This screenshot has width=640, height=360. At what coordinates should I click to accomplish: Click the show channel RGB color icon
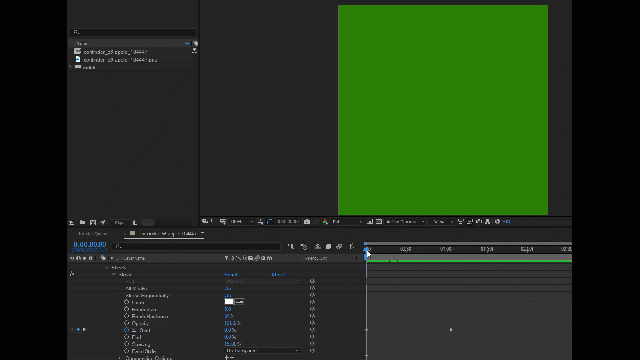[x=325, y=222]
